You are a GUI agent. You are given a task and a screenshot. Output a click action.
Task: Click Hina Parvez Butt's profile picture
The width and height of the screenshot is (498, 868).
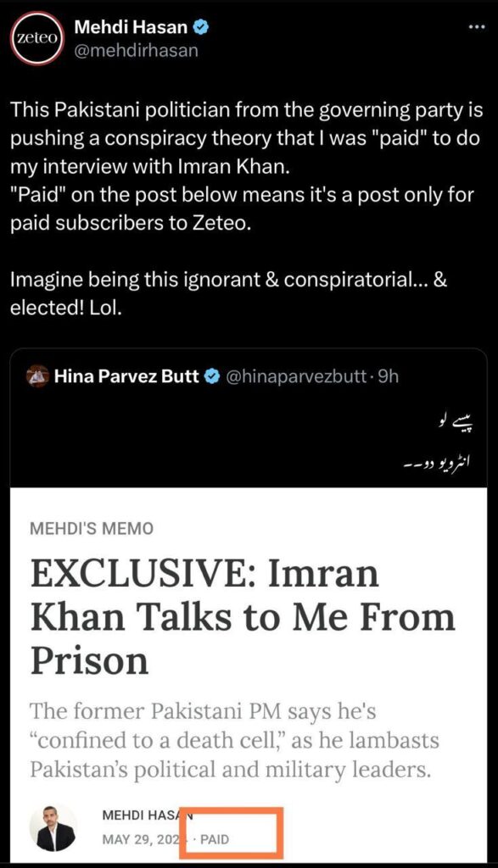point(39,376)
